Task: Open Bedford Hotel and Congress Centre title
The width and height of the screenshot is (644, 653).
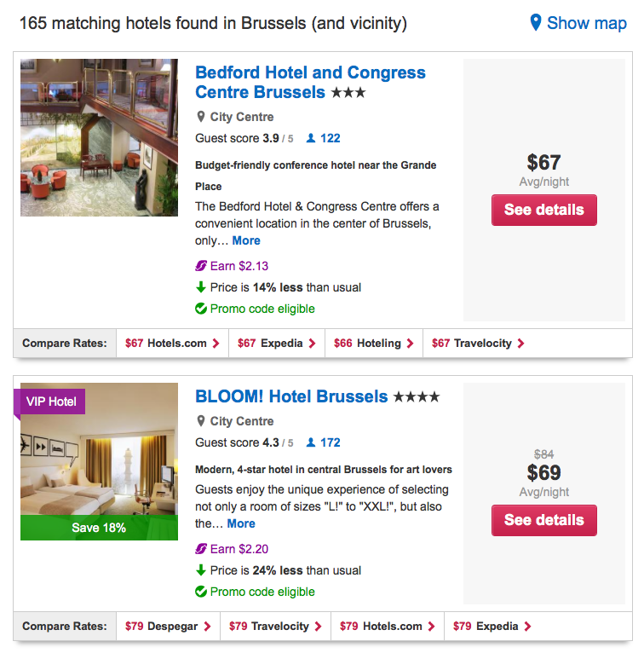Action: (310, 82)
